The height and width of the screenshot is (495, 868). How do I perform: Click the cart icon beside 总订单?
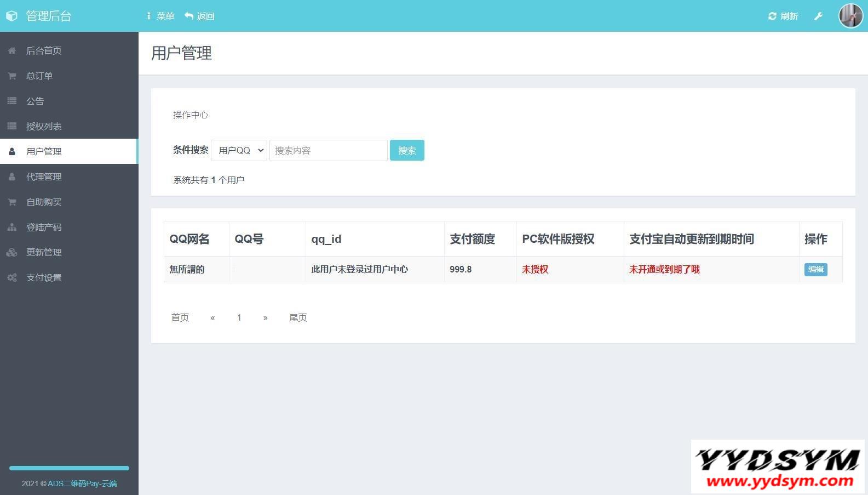click(12, 76)
